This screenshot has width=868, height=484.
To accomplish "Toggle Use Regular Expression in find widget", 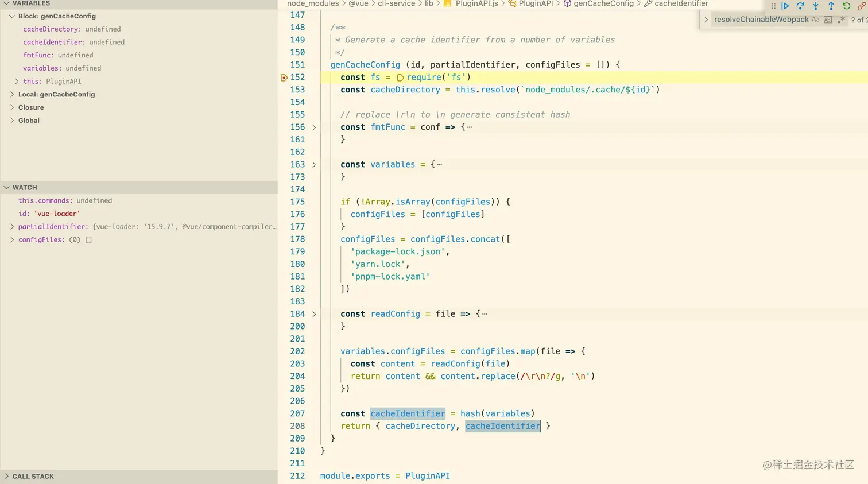I will (841, 20).
